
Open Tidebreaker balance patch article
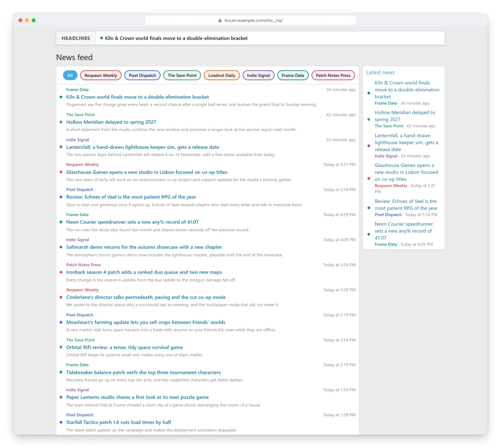(x=143, y=372)
